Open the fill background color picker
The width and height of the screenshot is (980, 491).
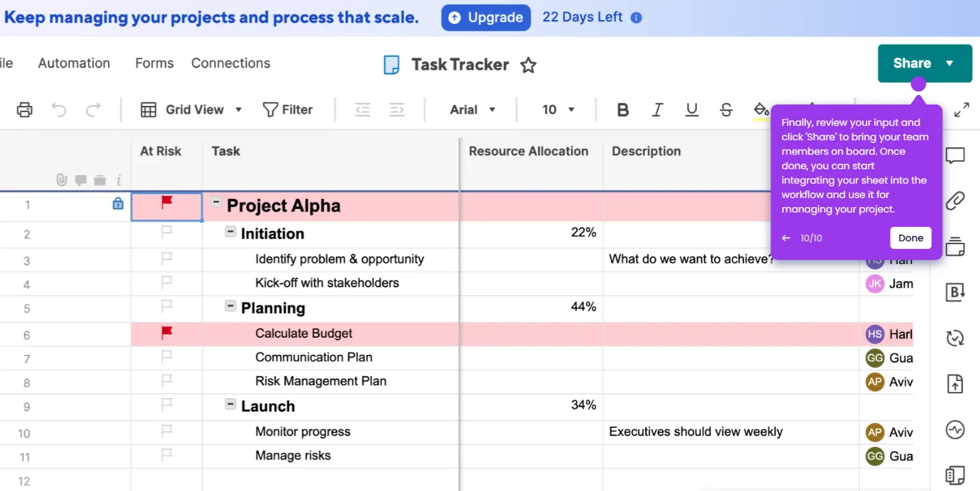[x=761, y=110]
